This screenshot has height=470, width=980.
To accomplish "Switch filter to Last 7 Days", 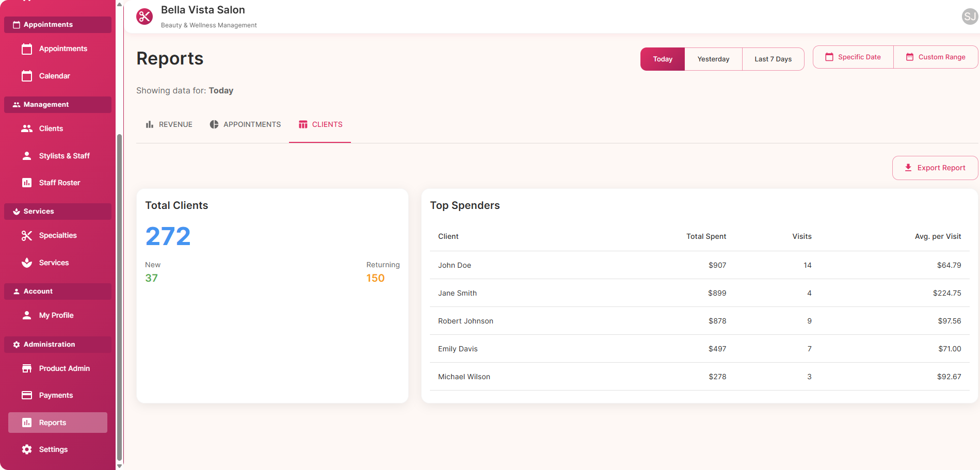I will [773, 59].
